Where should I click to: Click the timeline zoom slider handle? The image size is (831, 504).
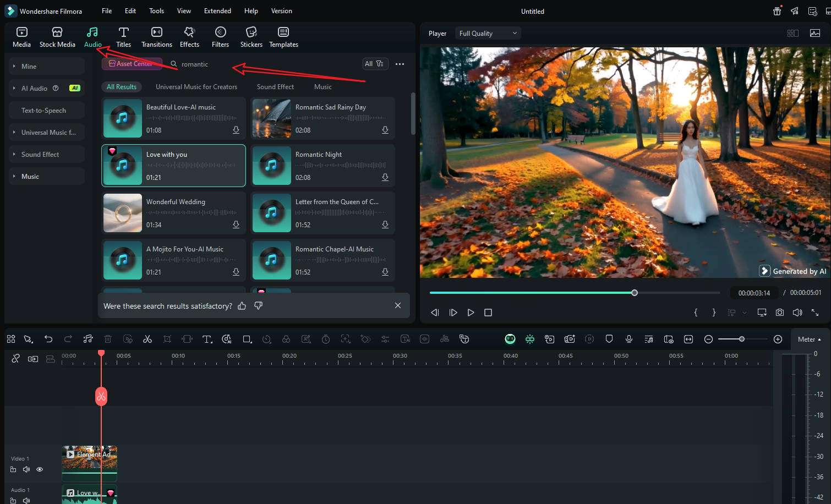[742, 339]
